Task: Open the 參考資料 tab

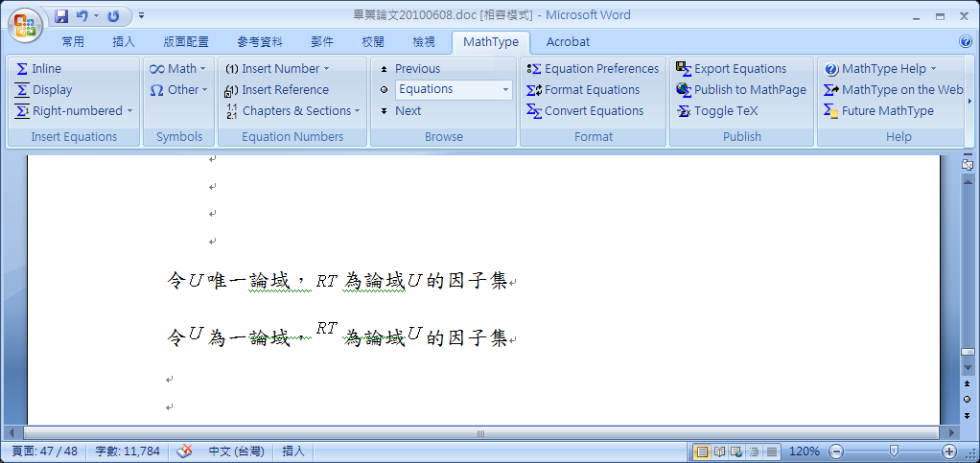Action: pos(260,42)
